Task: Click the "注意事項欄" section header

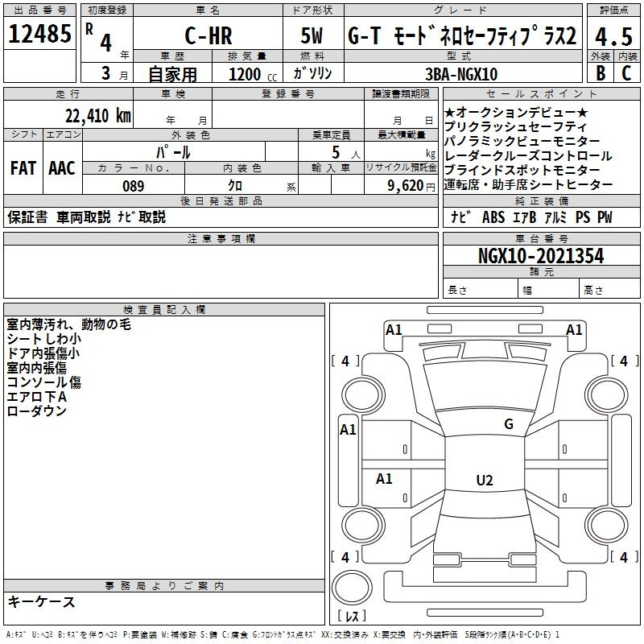Action: click(x=221, y=238)
